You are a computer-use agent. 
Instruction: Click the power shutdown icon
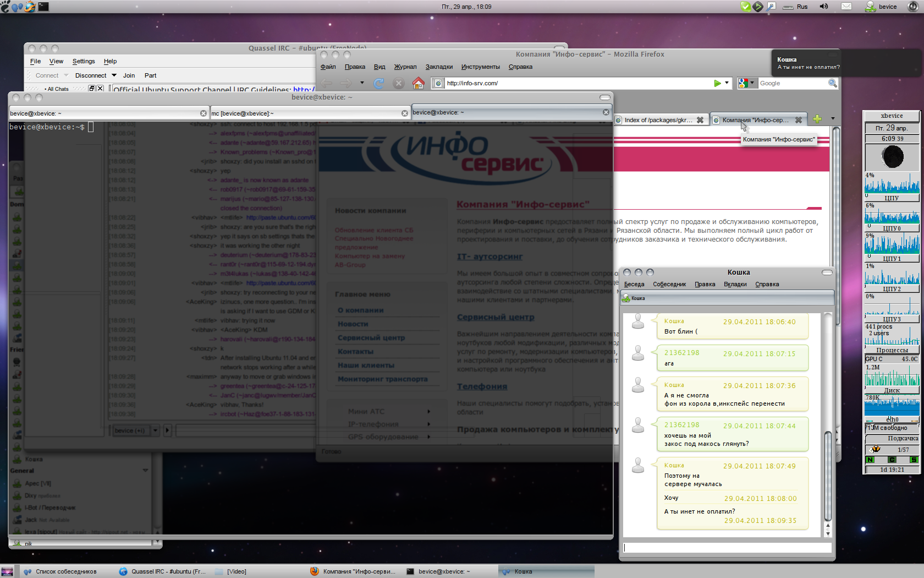click(913, 7)
